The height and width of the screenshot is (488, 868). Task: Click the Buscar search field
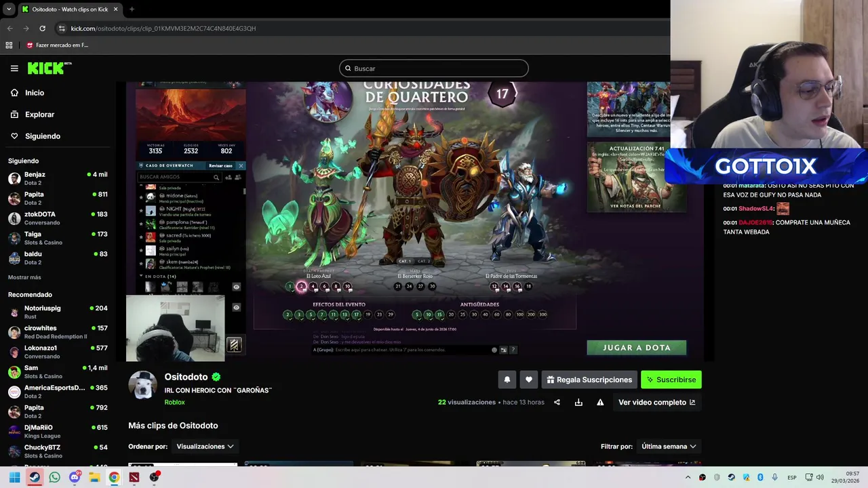(434, 68)
